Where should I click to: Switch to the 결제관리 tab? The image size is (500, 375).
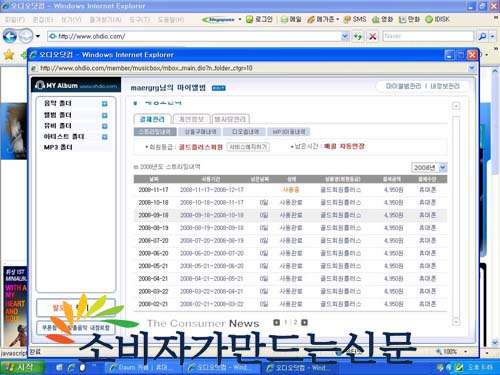click(152, 119)
